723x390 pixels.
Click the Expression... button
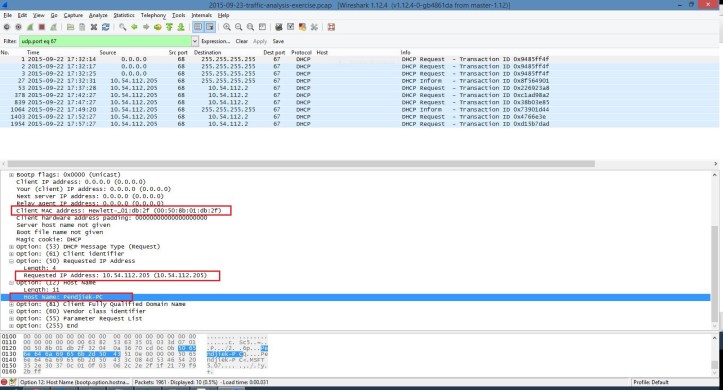pyautogui.click(x=215, y=41)
